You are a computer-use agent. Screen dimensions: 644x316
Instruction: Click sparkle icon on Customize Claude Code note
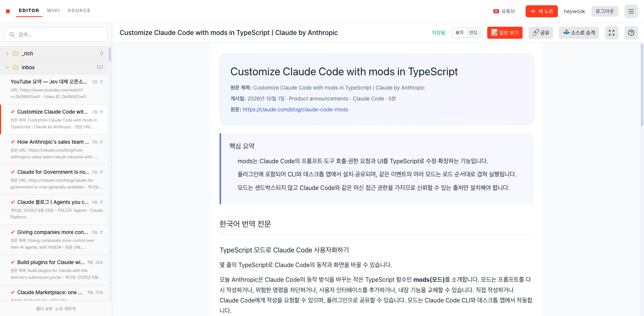(x=13, y=112)
